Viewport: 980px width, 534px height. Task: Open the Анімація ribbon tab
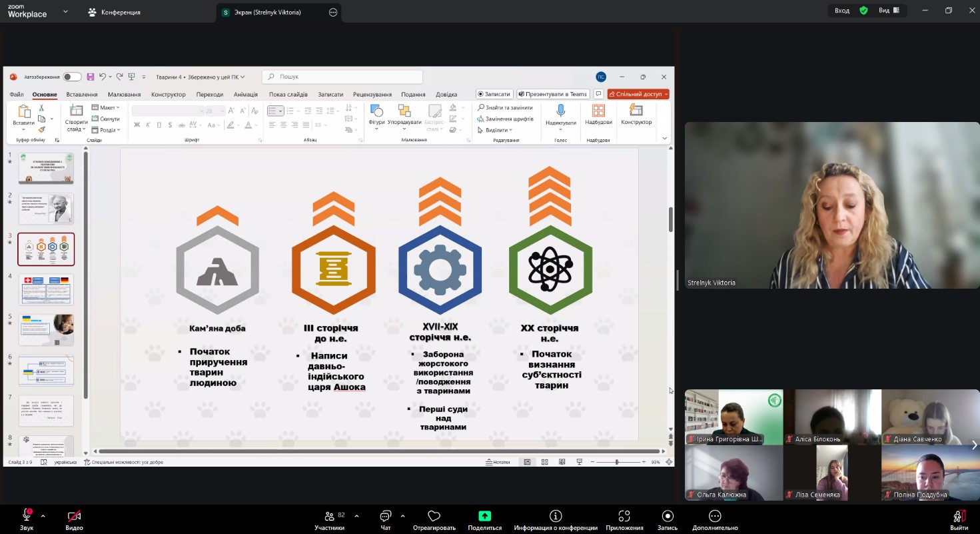[246, 95]
